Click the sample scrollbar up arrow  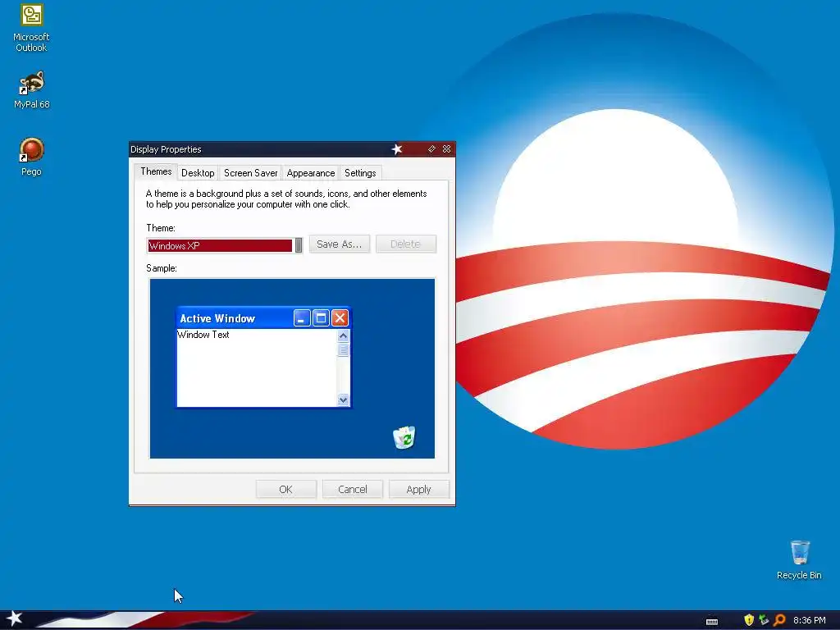pyautogui.click(x=344, y=336)
